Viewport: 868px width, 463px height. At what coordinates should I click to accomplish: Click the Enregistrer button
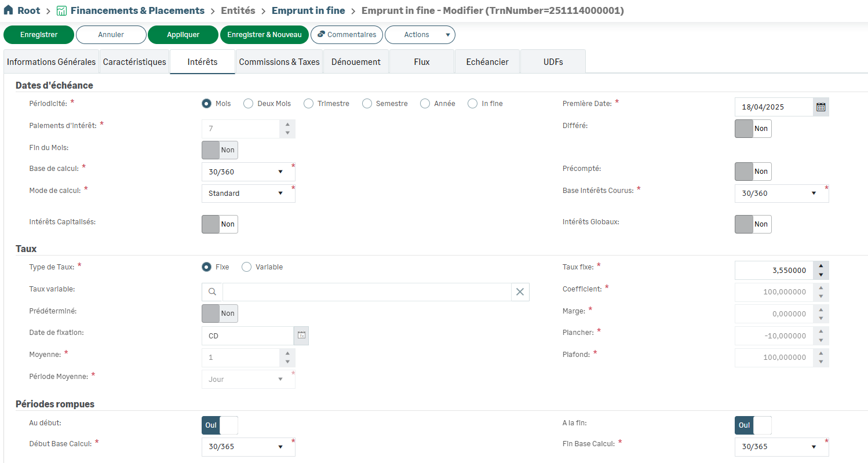[x=39, y=35]
